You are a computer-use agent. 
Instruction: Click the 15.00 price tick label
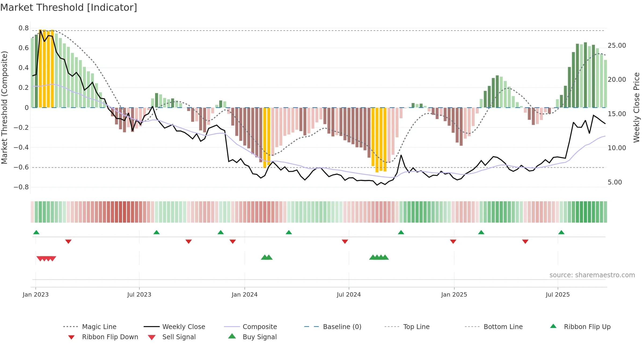click(617, 114)
